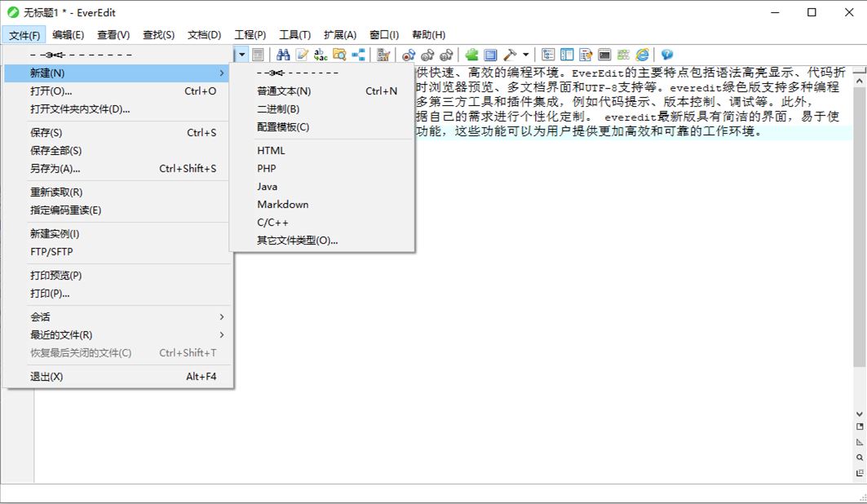This screenshot has width=867, height=504.
Task: Click the blue lined window icon
Action: [490, 55]
